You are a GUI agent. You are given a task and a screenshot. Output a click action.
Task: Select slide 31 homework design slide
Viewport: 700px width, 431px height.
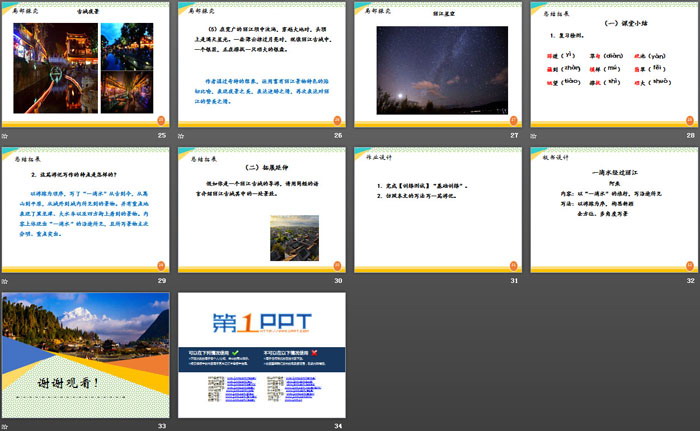tap(438, 210)
